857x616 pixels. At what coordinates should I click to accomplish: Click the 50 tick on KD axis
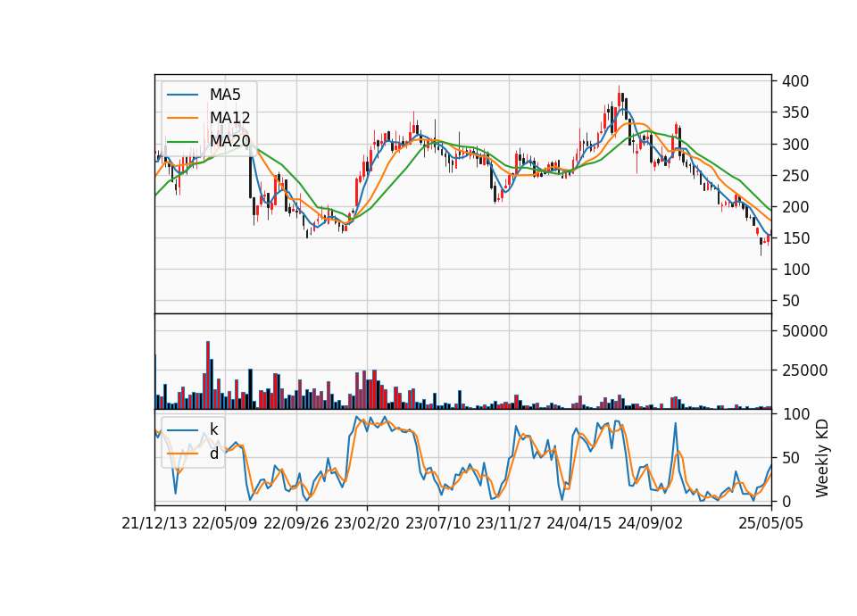791,458
